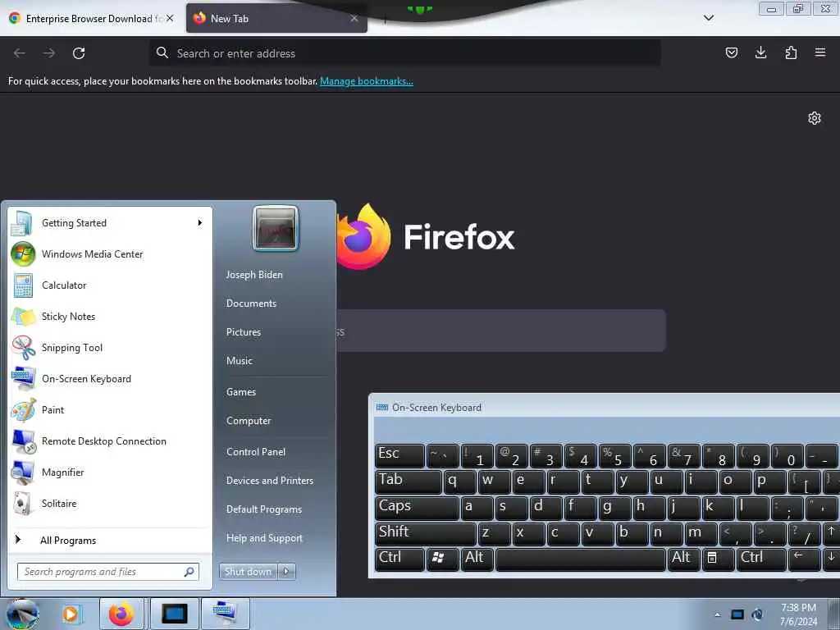Open the Computer entry in Start menu

[x=249, y=421]
